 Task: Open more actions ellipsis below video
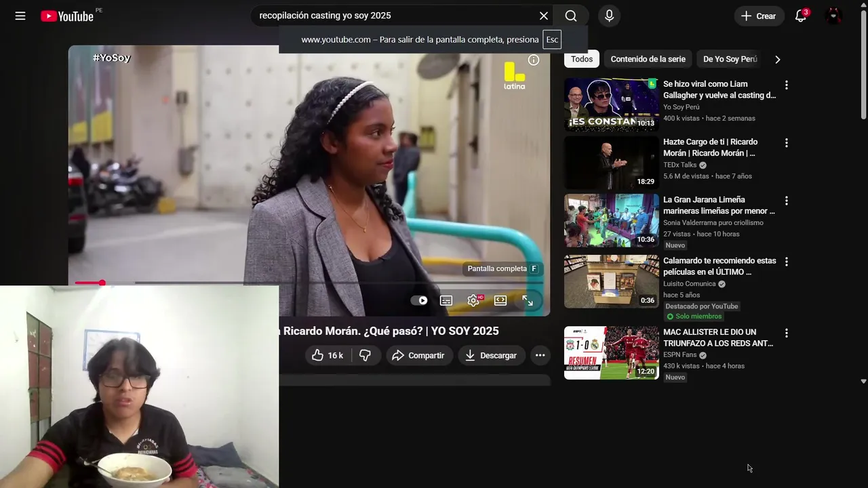point(540,355)
